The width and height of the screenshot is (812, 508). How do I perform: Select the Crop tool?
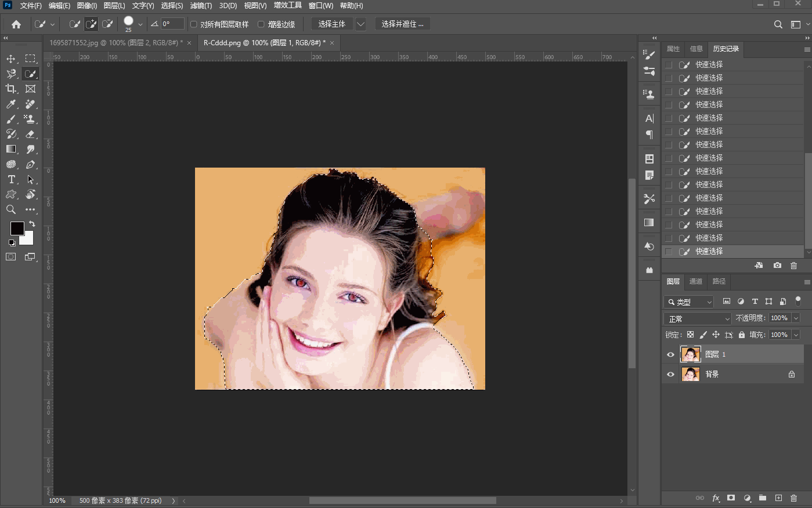tap(10, 89)
